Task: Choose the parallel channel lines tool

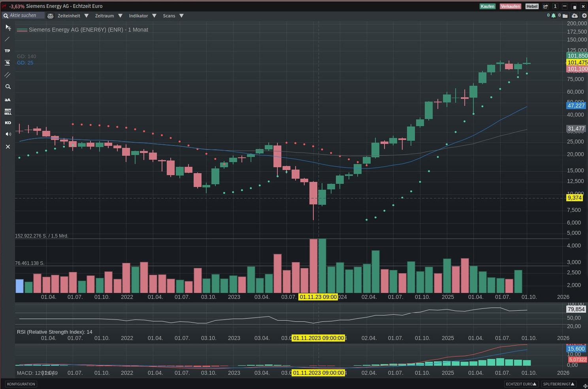Action: (8, 75)
